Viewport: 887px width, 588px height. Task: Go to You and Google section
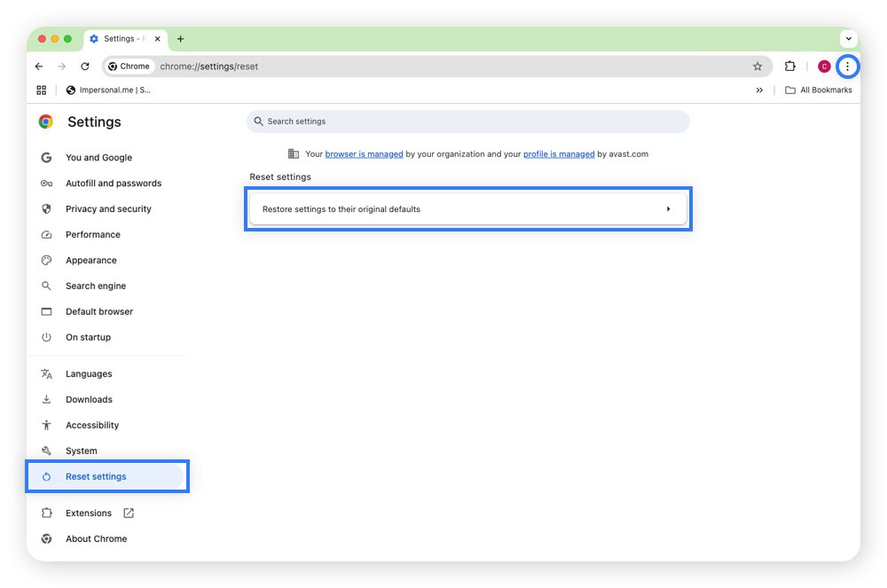[98, 157]
